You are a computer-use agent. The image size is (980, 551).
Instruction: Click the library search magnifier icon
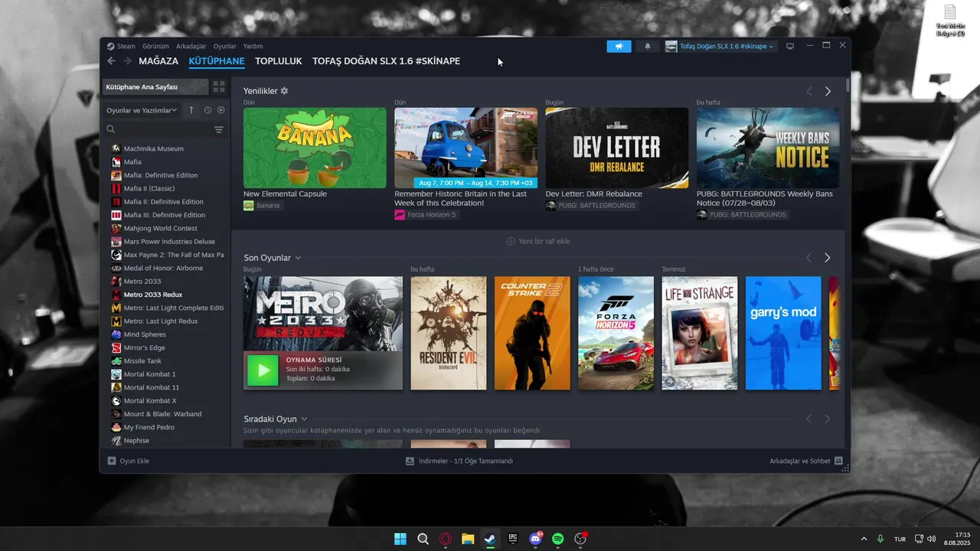tap(111, 130)
